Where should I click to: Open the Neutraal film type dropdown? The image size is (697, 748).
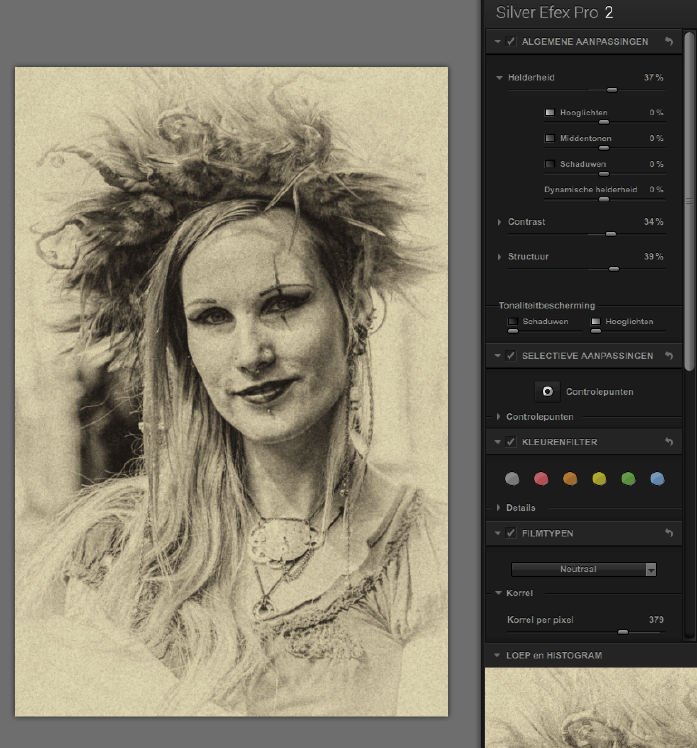click(x=583, y=569)
